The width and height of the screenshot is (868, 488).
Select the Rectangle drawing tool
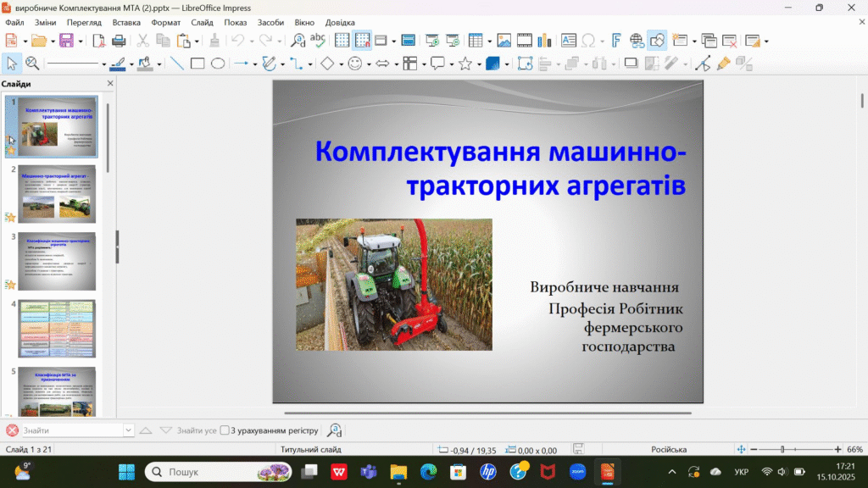(198, 63)
